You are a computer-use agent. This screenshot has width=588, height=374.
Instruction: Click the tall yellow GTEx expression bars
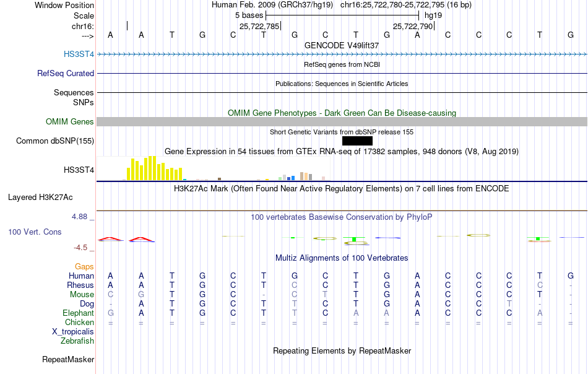coord(155,168)
